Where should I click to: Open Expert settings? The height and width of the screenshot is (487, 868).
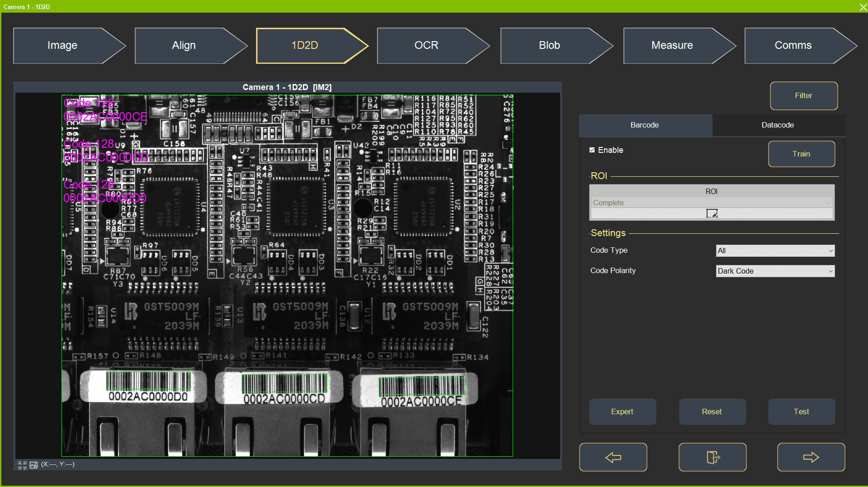pyautogui.click(x=623, y=412)
